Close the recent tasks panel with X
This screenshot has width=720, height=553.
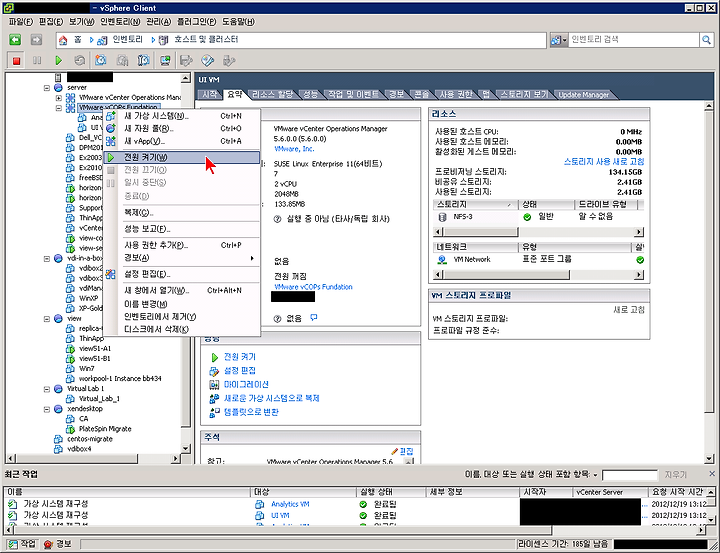pyautogui.click(x=712, y=474)
